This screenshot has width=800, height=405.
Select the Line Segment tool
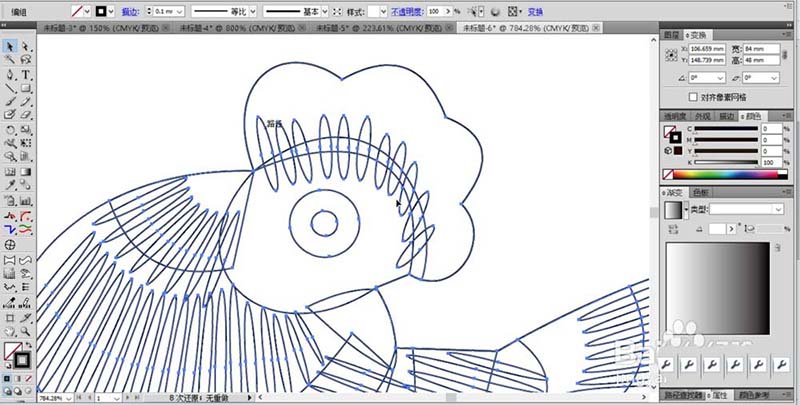10,89
